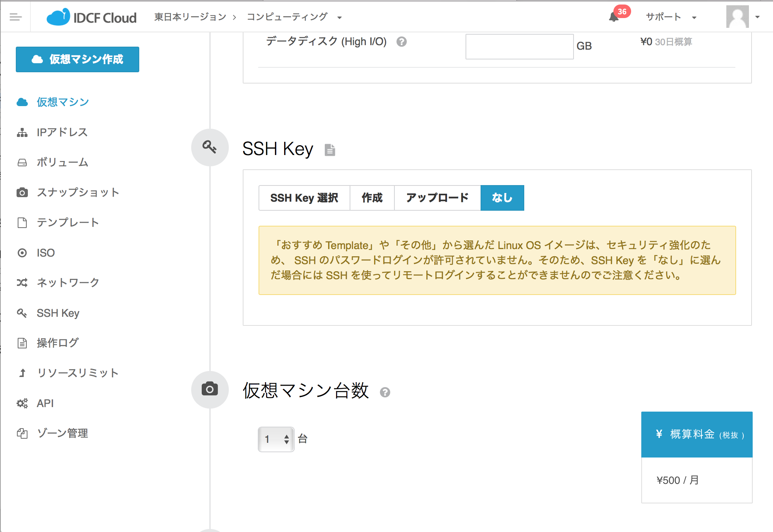Switch to the SSH Key 選択 option

(x=304, y=198)
